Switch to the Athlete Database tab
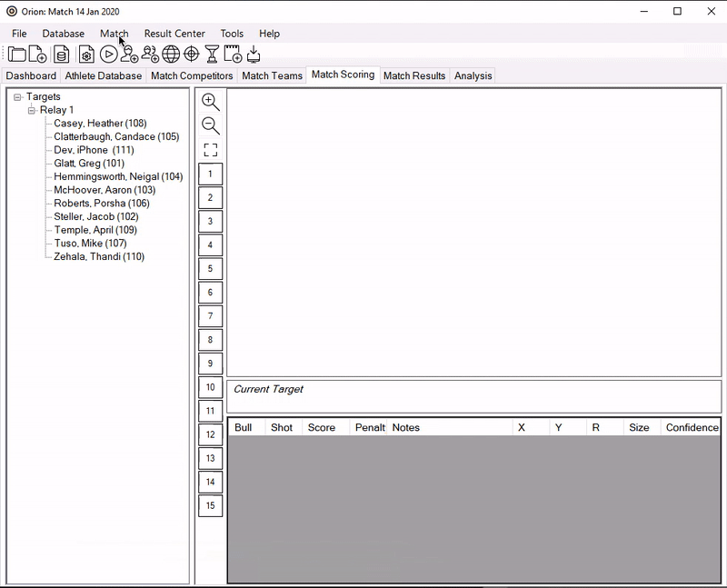This screenshot has height=588, width=727. (104, 75)
